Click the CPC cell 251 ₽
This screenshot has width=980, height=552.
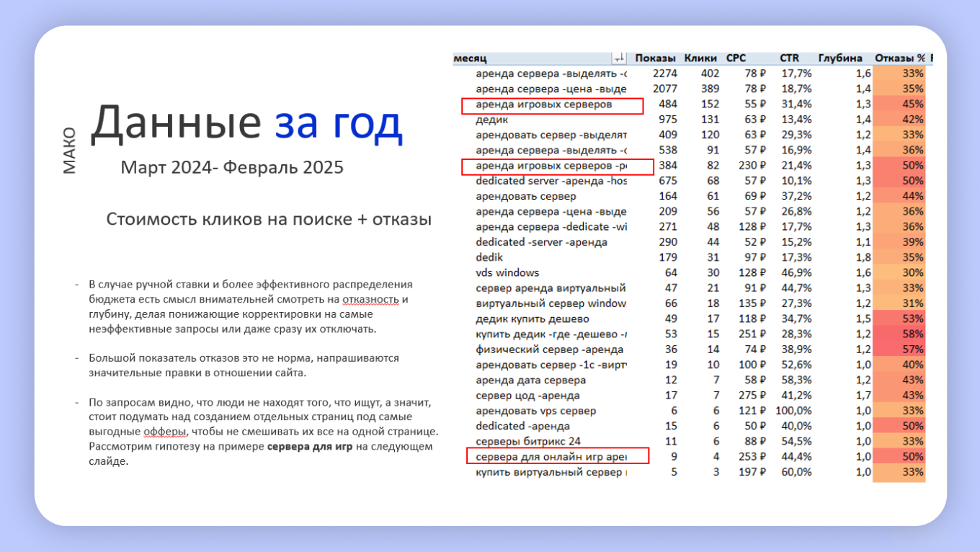(x=751, y=334)
